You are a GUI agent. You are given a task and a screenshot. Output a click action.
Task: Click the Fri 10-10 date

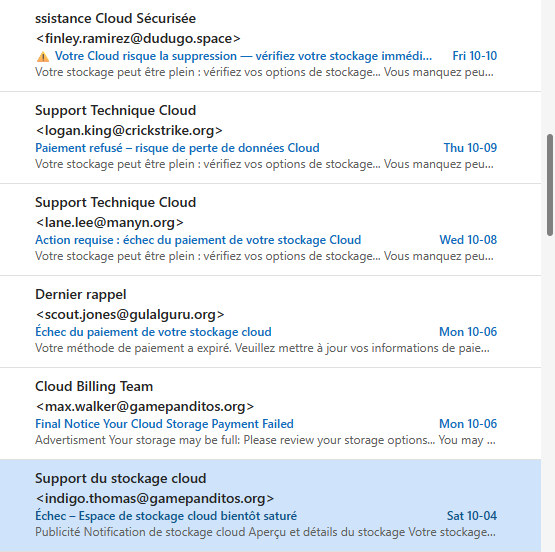coord(475,56)
